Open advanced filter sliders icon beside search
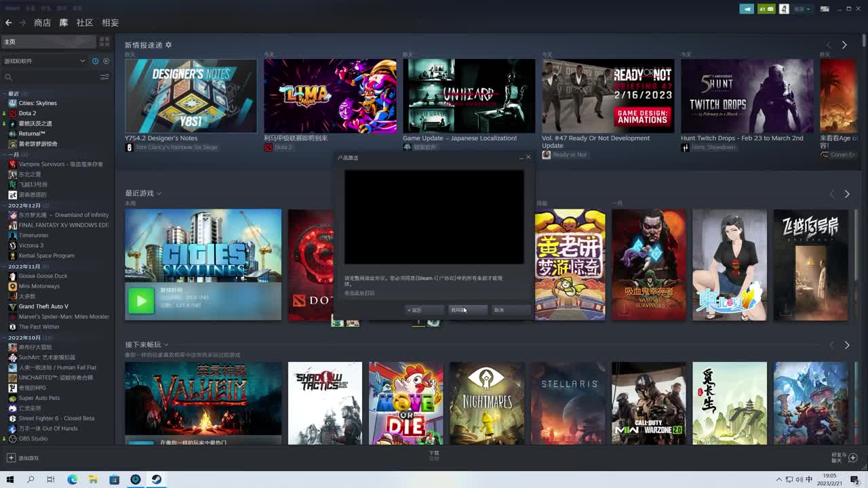 104,77
